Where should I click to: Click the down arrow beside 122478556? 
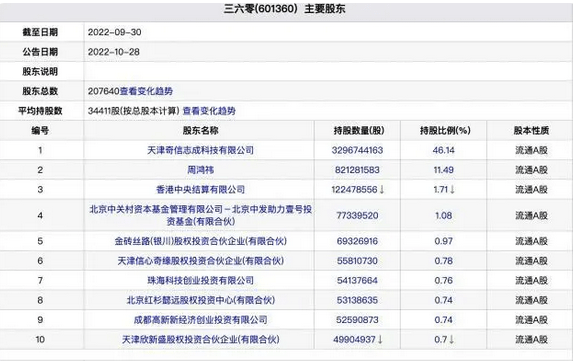pyautogui.click(x=382, y=190)
